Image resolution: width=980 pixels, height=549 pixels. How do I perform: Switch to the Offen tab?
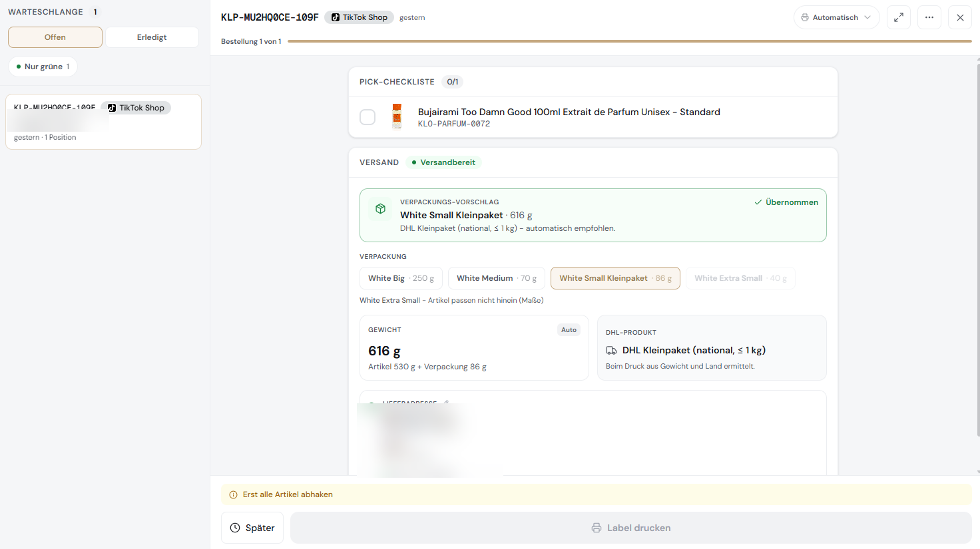point(55,37)
